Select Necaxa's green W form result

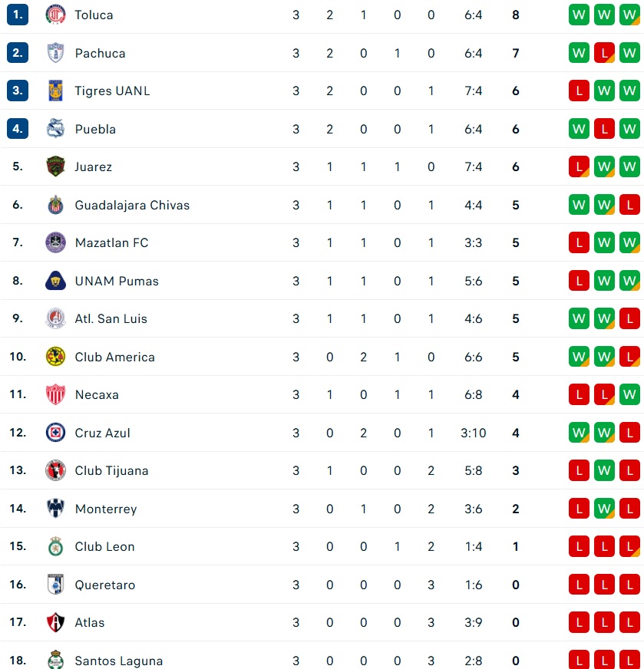(629, 394)
